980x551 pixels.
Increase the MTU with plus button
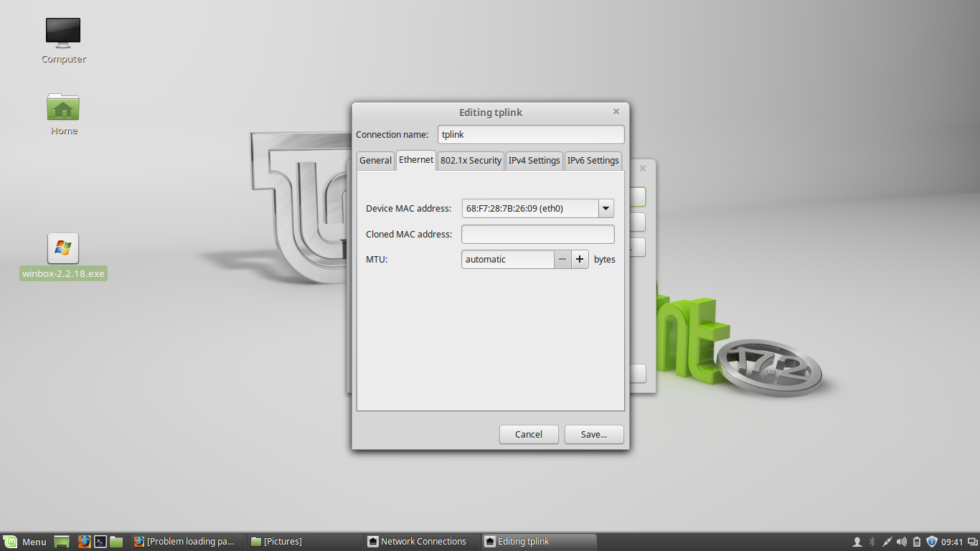[580, 259]
